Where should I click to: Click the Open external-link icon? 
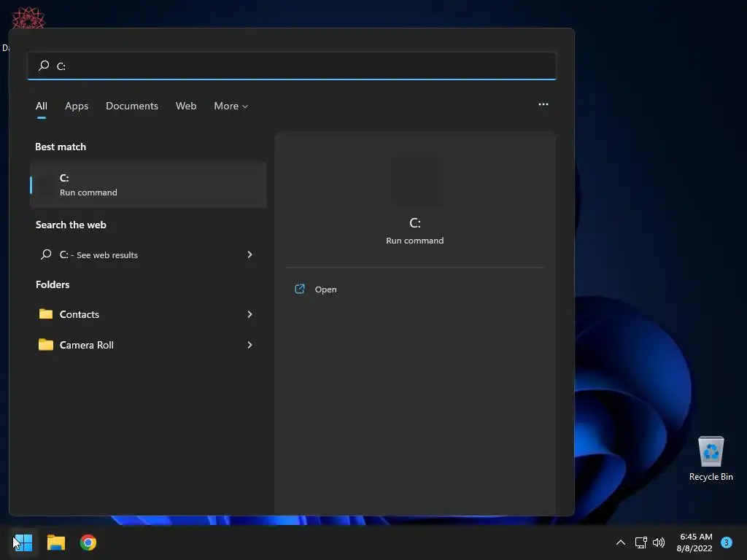[300, 289]
